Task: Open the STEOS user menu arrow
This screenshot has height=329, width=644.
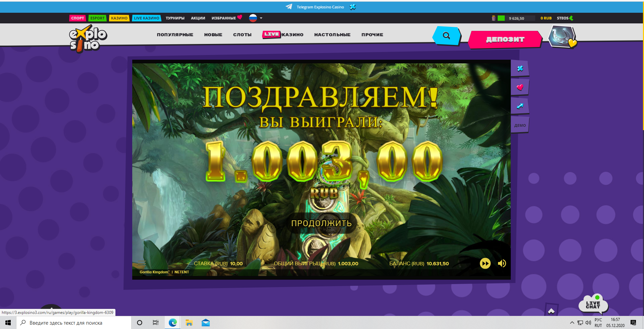Action: pyautogui.click(x=571, y=18)
